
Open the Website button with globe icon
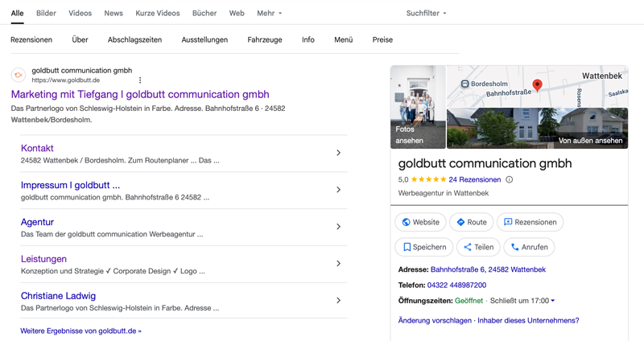[x=421, y=222]
